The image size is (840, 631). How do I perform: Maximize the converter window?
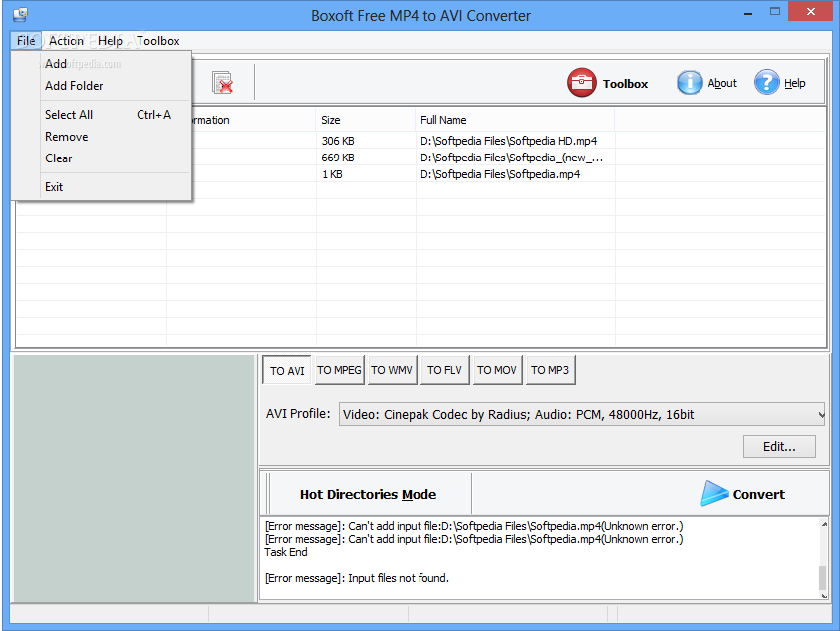[x=774, y=12]
